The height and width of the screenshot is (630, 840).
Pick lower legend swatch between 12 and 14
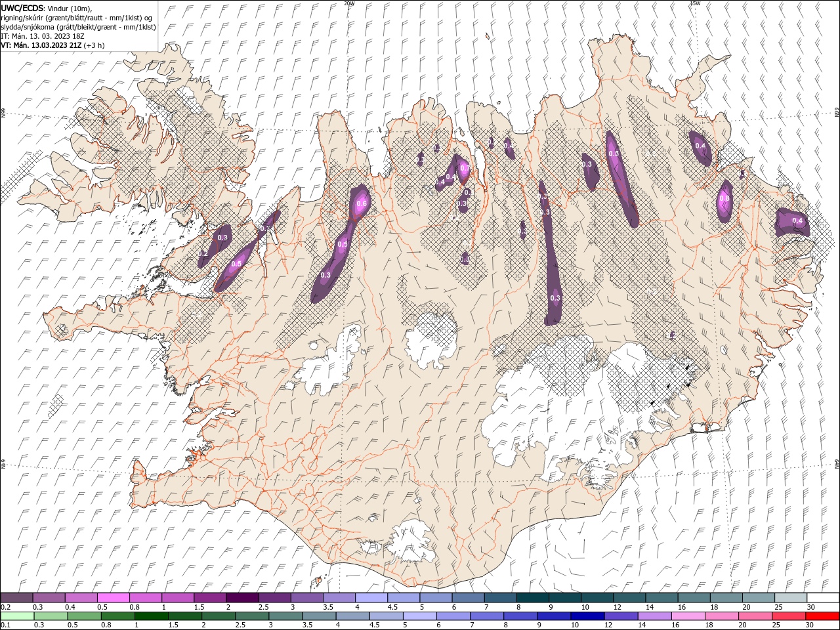621,616
